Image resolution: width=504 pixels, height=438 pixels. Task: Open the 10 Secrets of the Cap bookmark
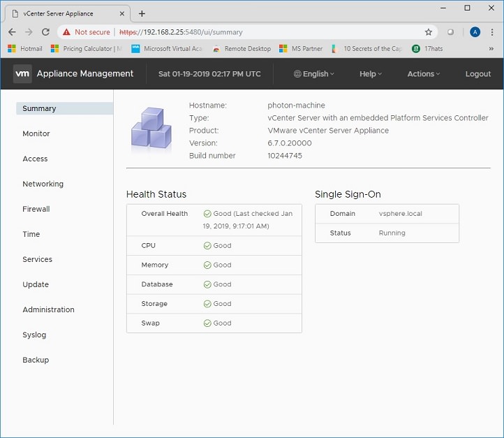366,49
